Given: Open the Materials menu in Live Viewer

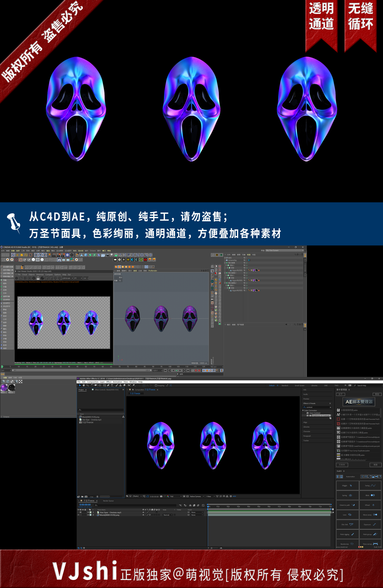Looking at the screenshot, I should pyautogui.click(x=40, y=275).
